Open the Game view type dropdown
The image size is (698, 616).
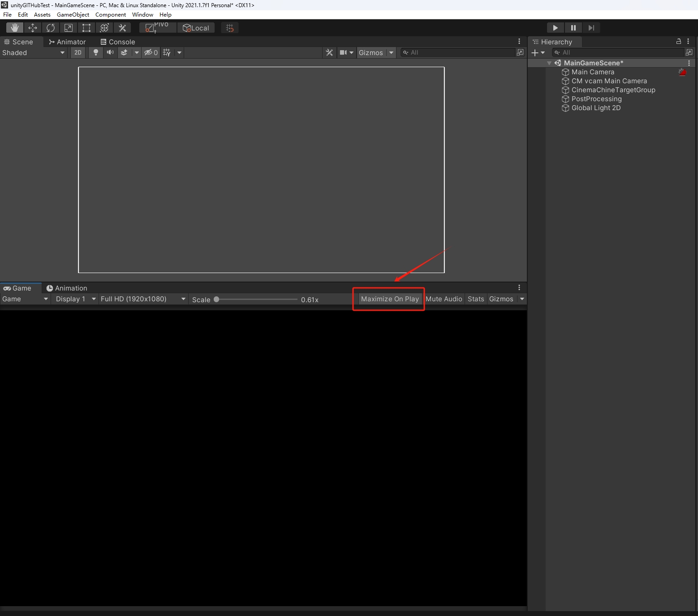25,299
